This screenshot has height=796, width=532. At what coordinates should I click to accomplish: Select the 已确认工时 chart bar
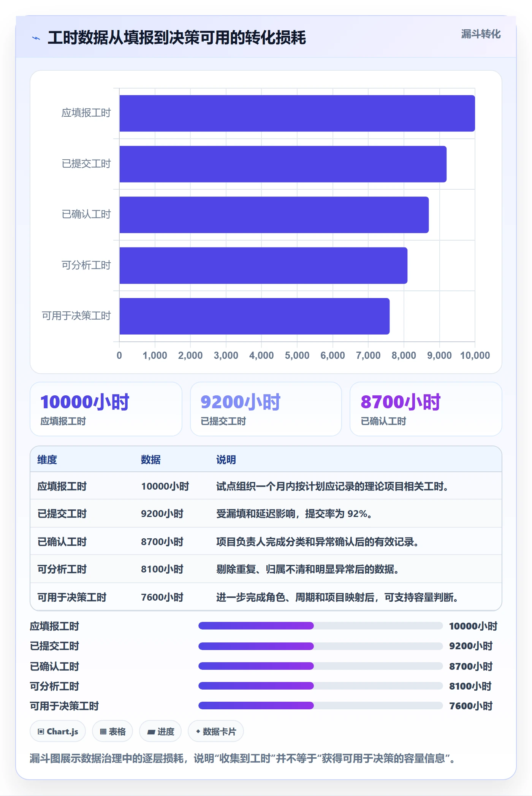pyautogui.click(x=274, y=215)
